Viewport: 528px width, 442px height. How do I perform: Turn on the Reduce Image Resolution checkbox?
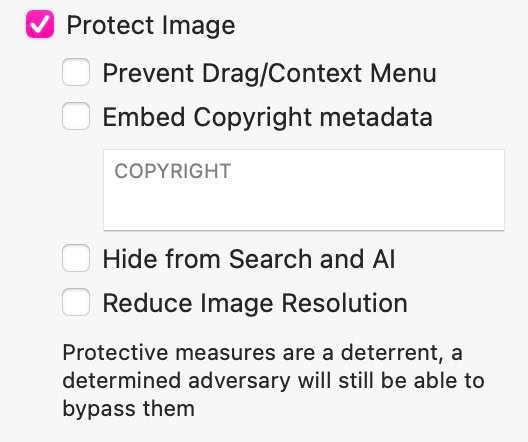76,302
